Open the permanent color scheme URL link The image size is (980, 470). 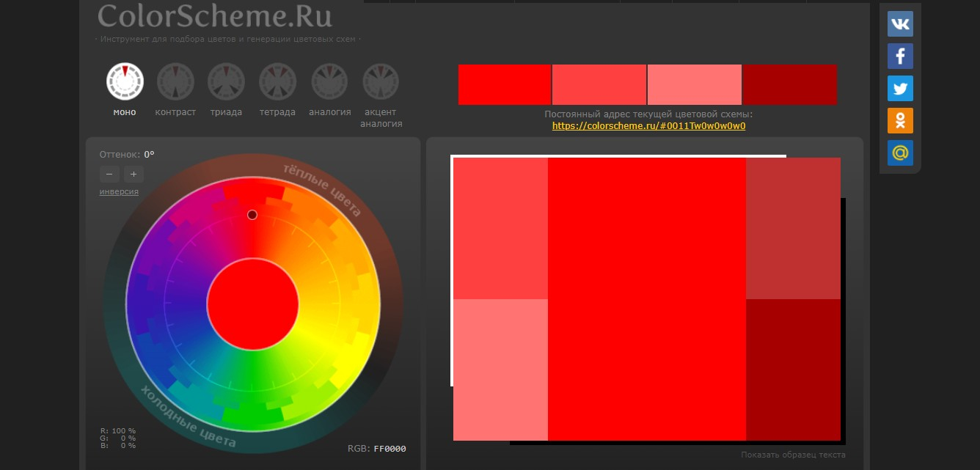[x=648, y=125]
